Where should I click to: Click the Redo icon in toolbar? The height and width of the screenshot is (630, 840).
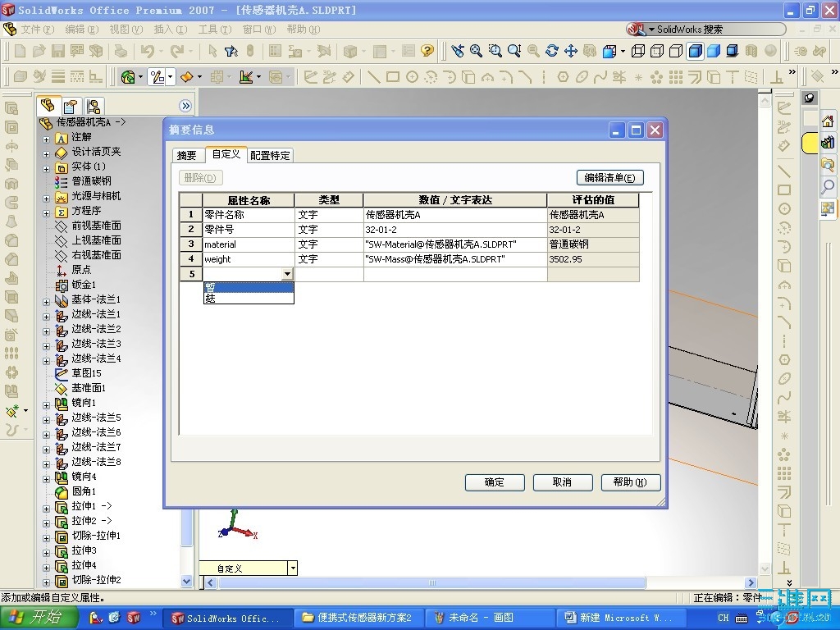(x=177, y=51)
